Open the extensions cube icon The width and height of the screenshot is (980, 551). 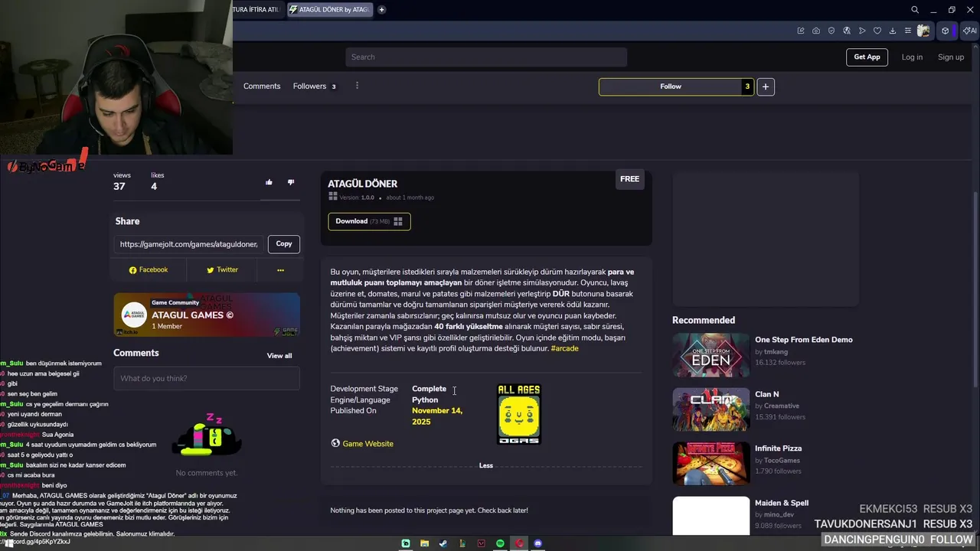pyautogui.click(x=946, y=31)
